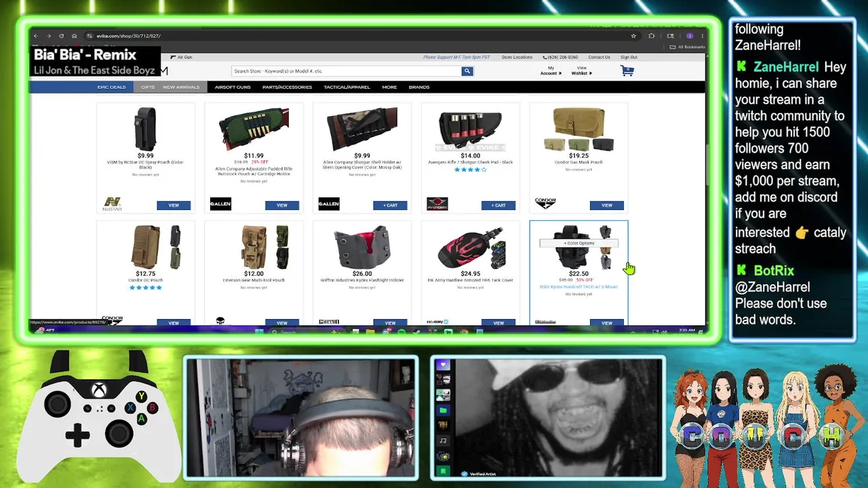Add Allen Shotgun Shell Holder to cart
Image resolution: width=868 pixels, height=488 pixels.
pos(390,205)
